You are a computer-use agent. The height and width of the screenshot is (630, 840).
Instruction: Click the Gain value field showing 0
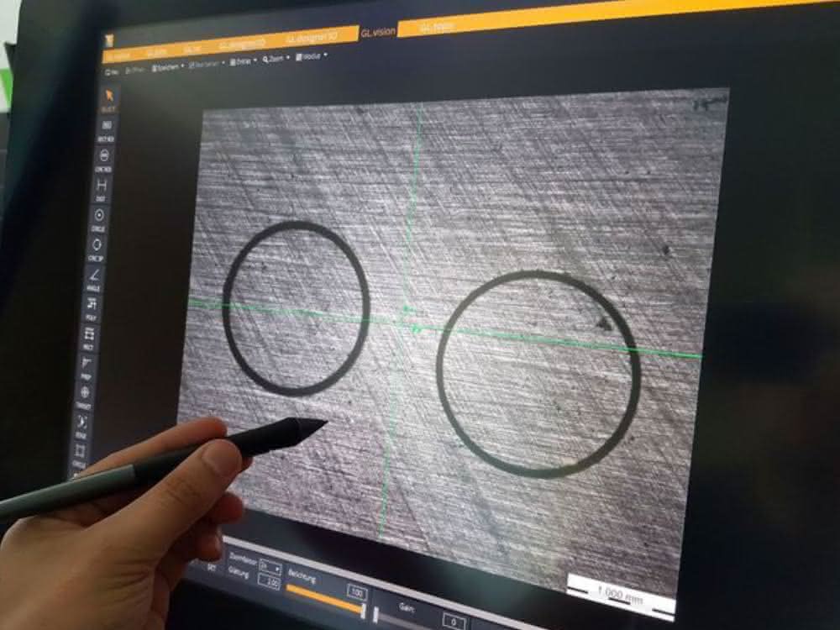pyautogui.click(x=454, y=622)
